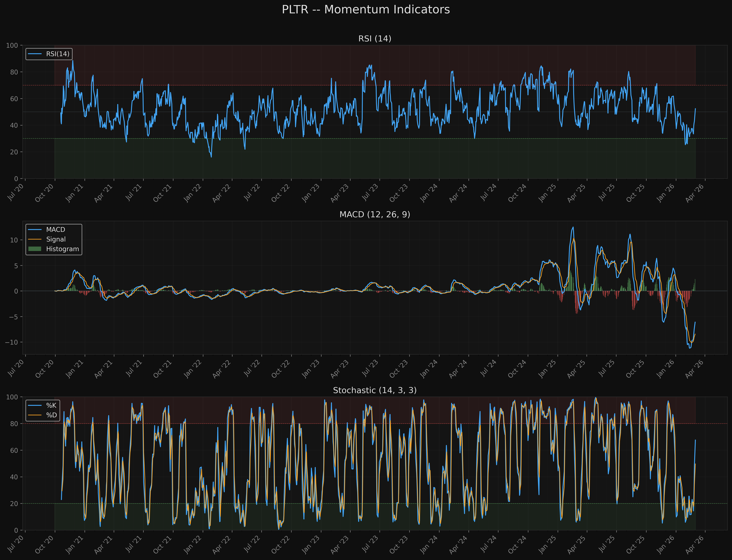The height and width of the screenshot is (560, 732).
Task: Click the 10 y-axis label on MACD chart
Action: click(x=14, y=240)
